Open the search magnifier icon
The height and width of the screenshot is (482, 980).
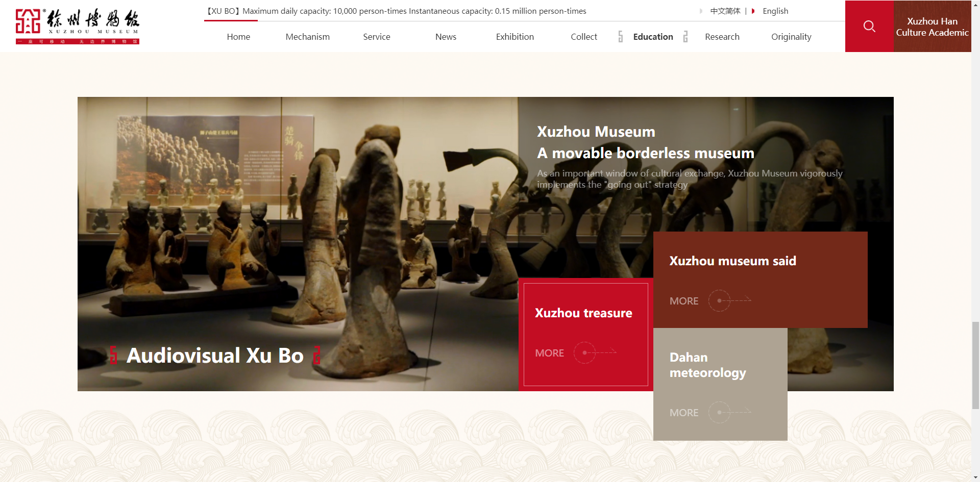869,26
